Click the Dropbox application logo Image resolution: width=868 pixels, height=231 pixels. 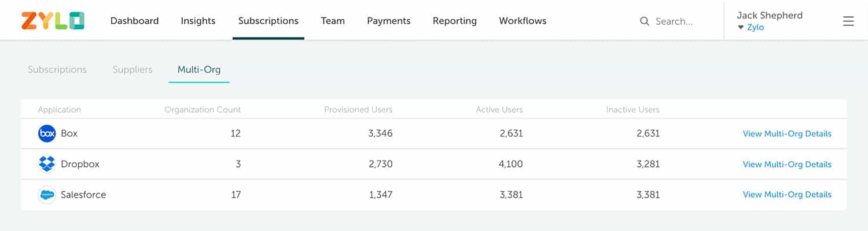tap(47, 164)
